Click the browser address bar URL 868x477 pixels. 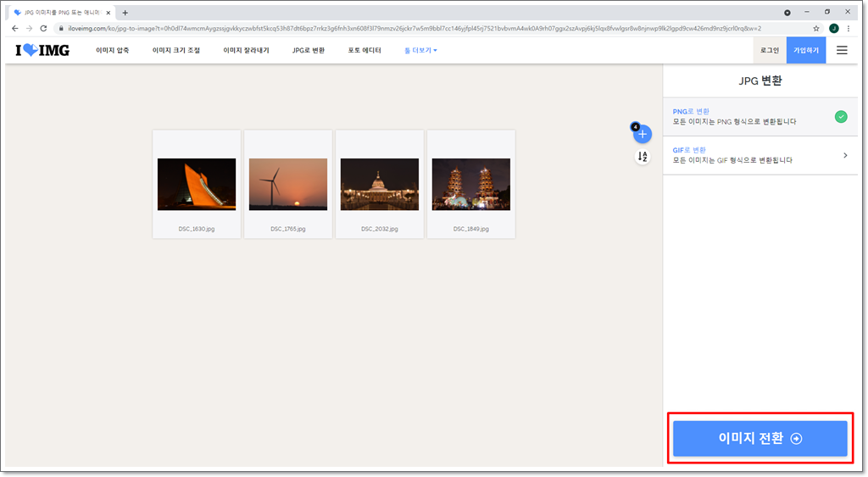415,28
